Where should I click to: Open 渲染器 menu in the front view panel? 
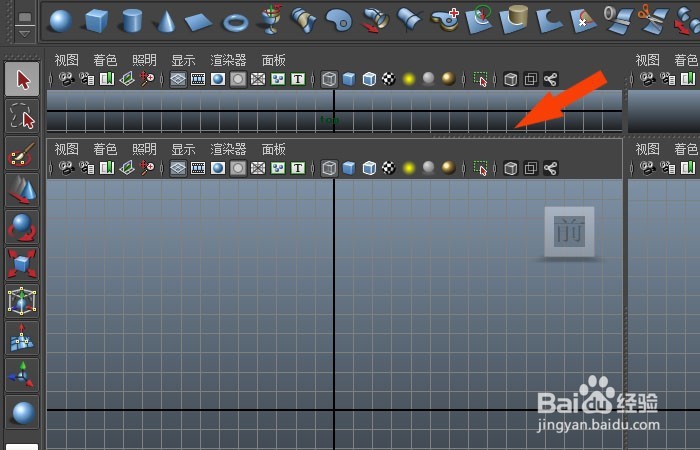[228, 149]
